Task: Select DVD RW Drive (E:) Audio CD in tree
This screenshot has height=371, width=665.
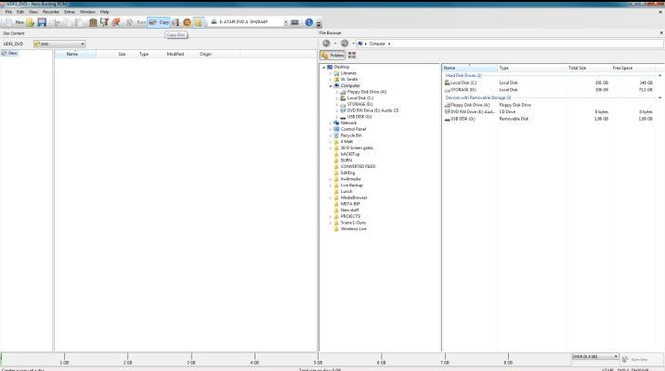Action: click(x=372, y=111)
